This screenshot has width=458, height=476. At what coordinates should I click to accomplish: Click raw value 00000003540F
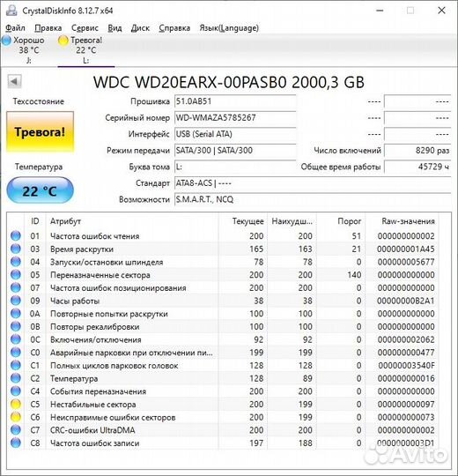(406, 366)
